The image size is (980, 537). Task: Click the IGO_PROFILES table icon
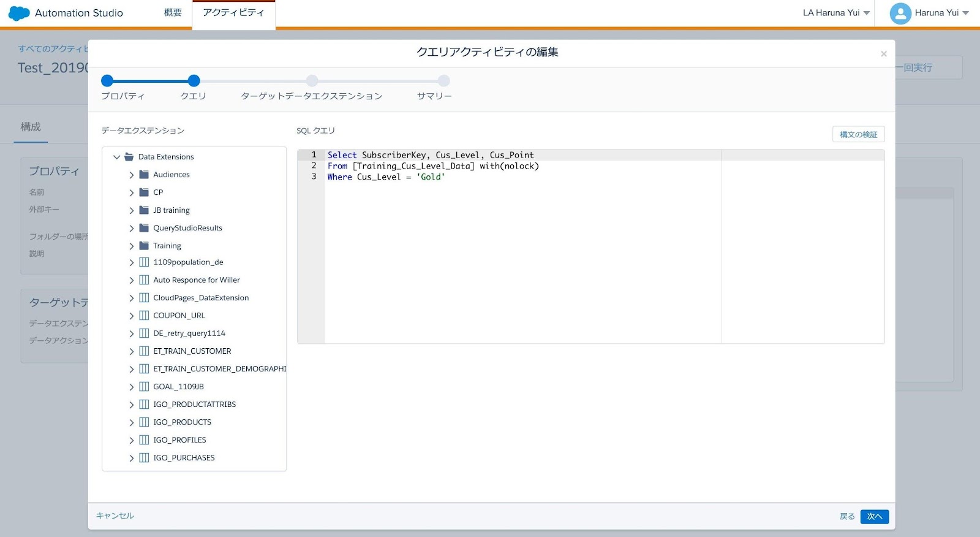point(144,440)
